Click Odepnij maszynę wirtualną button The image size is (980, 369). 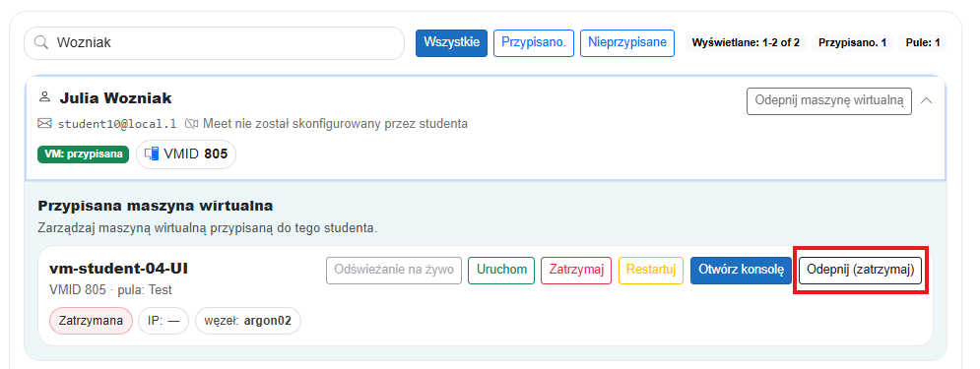(828, 101)
